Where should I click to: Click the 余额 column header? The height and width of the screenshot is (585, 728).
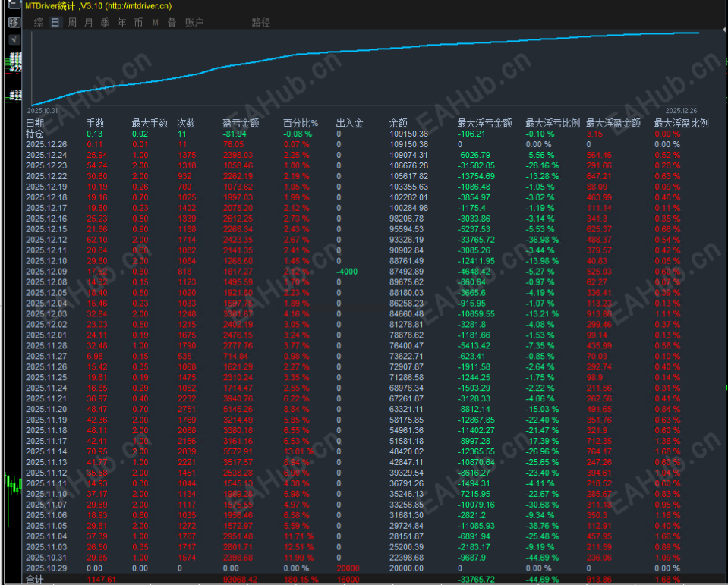point(399,123)
